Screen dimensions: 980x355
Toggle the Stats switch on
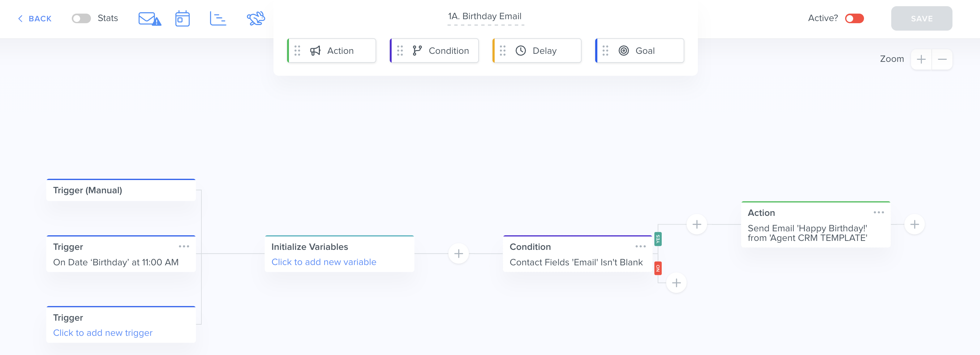click(81, 18)
